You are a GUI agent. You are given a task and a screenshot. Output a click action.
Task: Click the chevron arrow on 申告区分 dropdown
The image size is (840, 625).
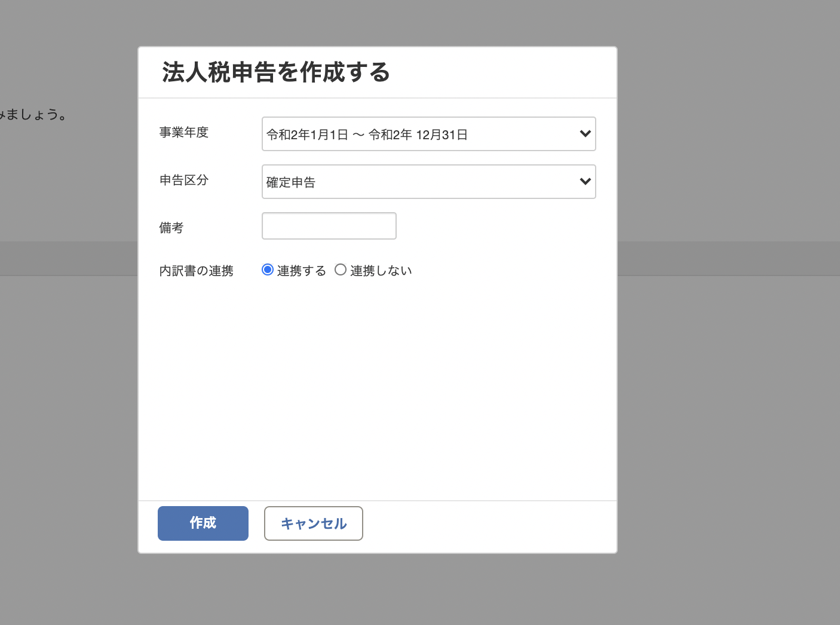[x=585, y=182]
